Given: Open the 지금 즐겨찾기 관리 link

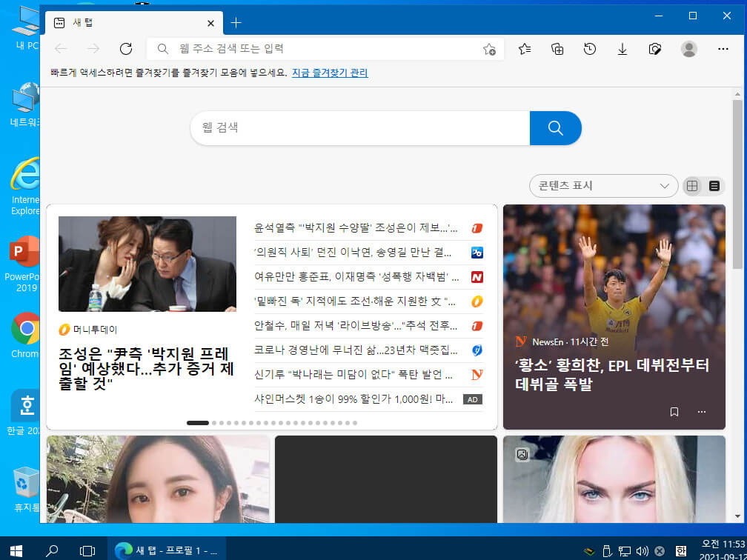Looking at the screenshot, I should [330, 73].
